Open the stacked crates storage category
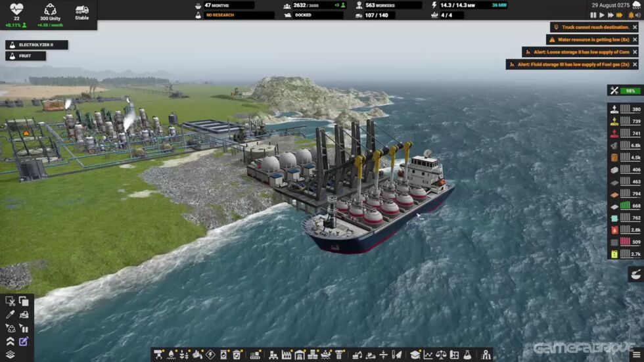The height and width of the screenshot is (362, 644). point(313,355)
